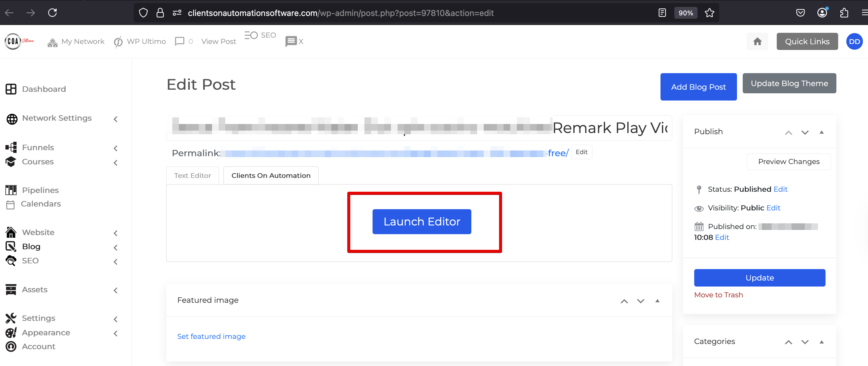
Task: Click the DD user avatar
Action: (854, 42)
